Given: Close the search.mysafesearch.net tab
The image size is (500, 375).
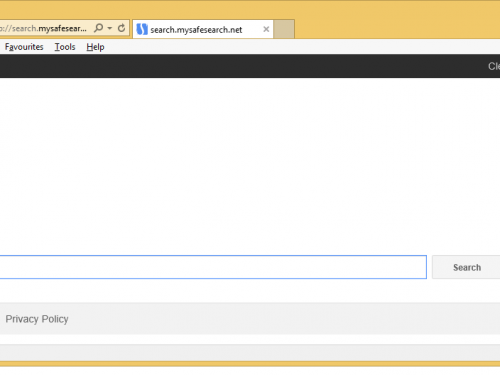Looking at the screenshot, I should point(266,29).
